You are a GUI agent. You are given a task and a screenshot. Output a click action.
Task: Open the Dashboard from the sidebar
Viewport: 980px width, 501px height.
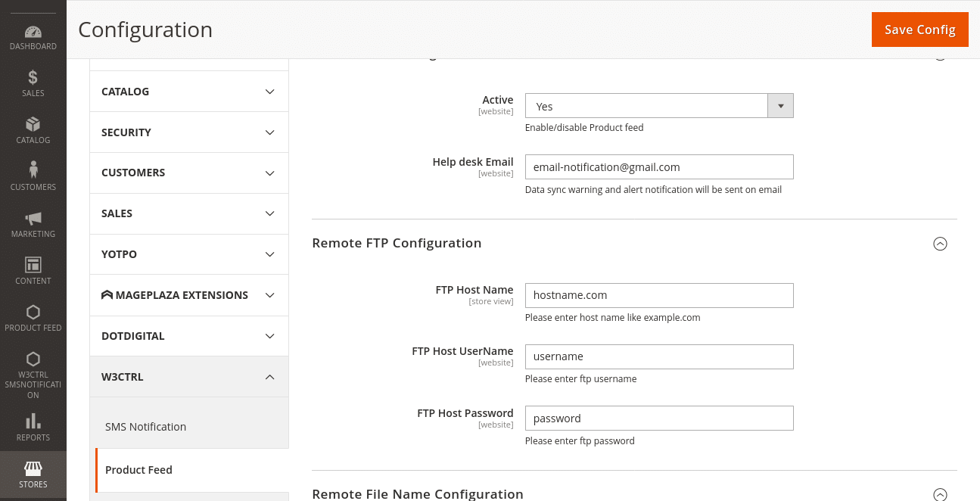(33, 33)
